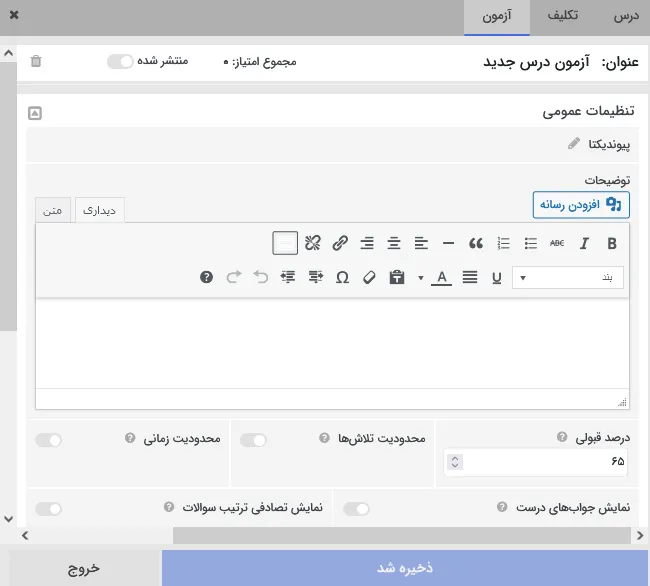Insert a horizontal line
This screenshot has width=650, height=586.
(449, 243)
